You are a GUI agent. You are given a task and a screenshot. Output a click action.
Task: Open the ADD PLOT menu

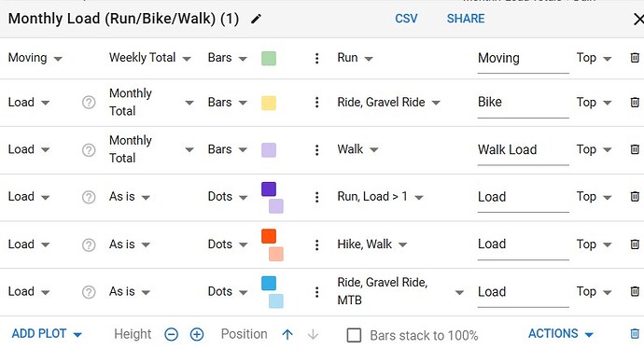(47, 334)
